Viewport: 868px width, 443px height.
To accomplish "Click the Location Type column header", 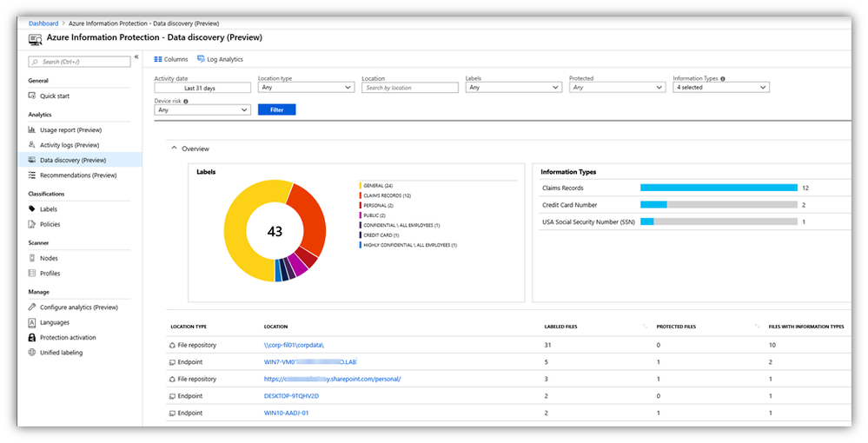I will (x=189, y=327).
